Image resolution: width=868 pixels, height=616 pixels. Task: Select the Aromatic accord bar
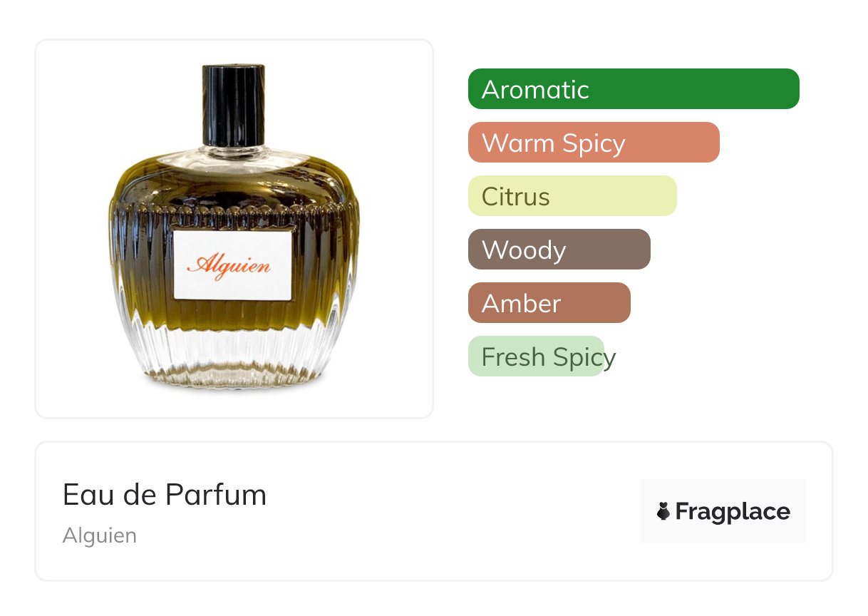pyautogui.click(x=634, y=89)
